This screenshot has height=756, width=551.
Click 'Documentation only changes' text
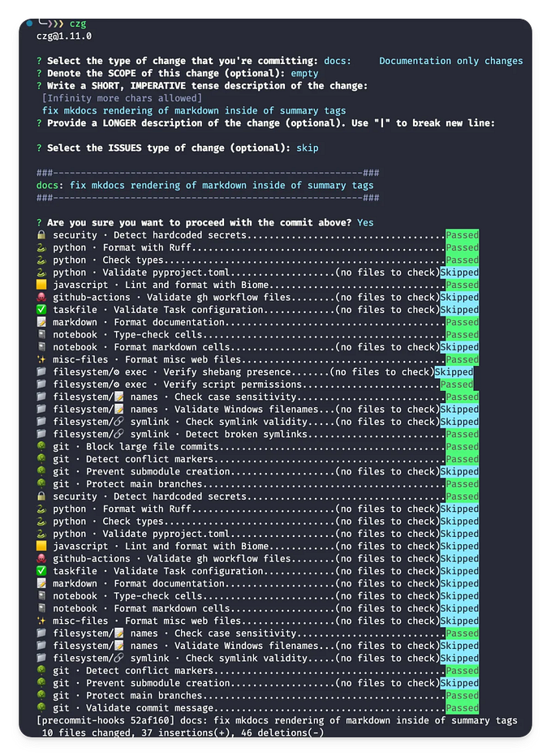click(450, 61)
